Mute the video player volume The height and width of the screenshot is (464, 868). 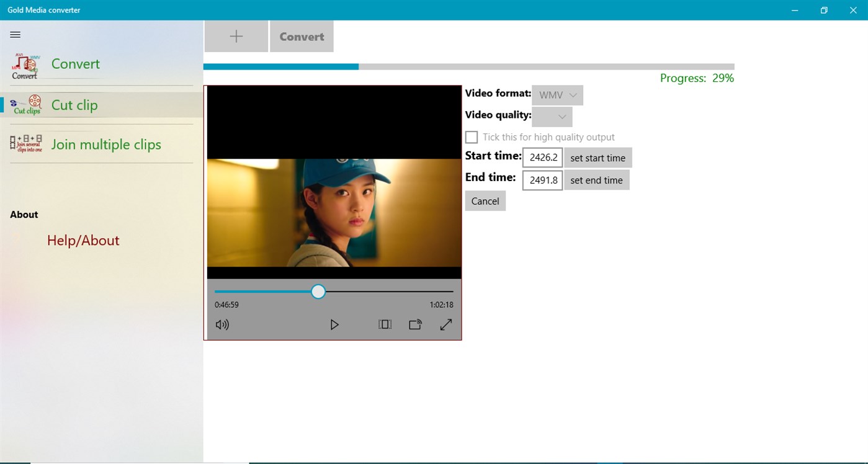(222, 324)
